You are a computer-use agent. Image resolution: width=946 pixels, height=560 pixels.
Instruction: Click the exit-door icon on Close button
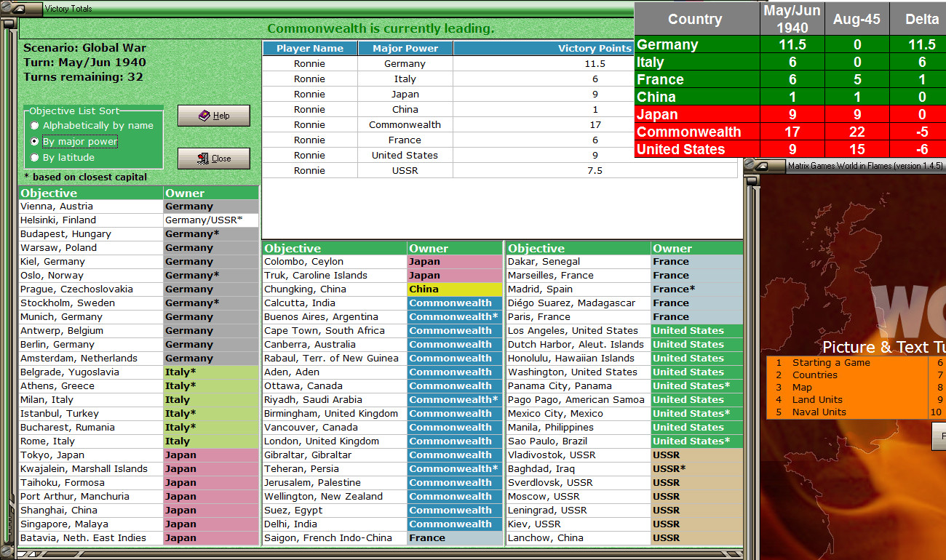[x=205, y=158]
